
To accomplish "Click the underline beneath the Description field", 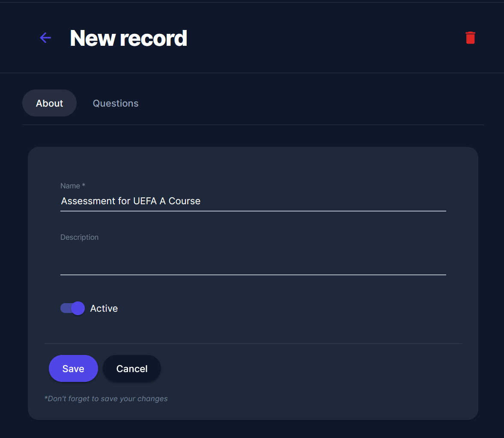I will pyautogui.click(x=253, y=274).
